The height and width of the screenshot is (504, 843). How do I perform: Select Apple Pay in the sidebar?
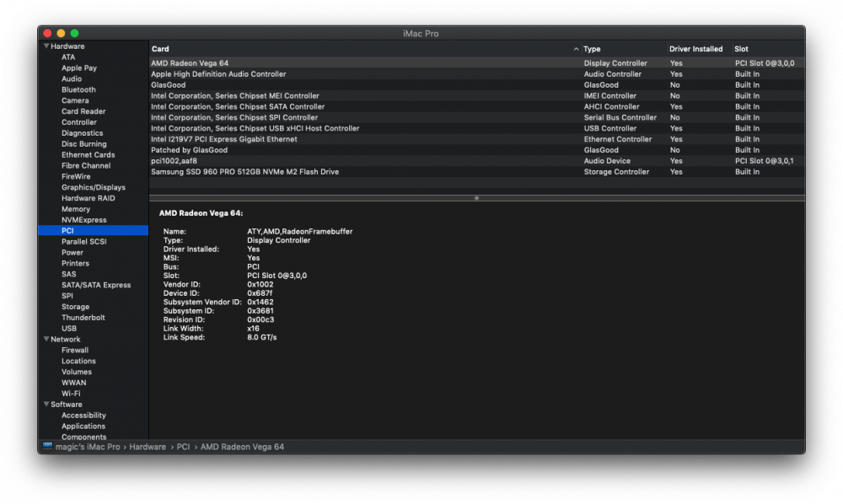coord(79,67)
